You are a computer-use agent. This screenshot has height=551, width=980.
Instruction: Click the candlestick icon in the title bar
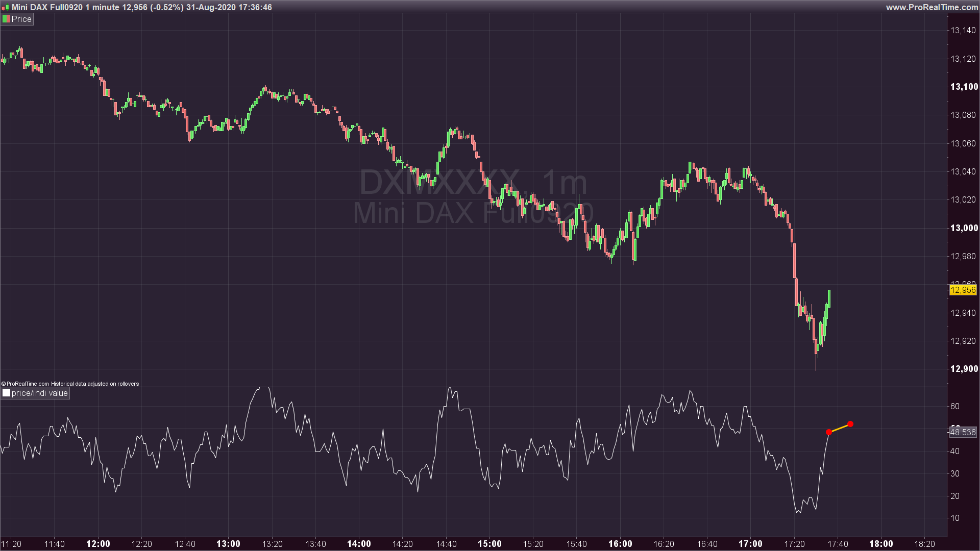pos(6,8)
